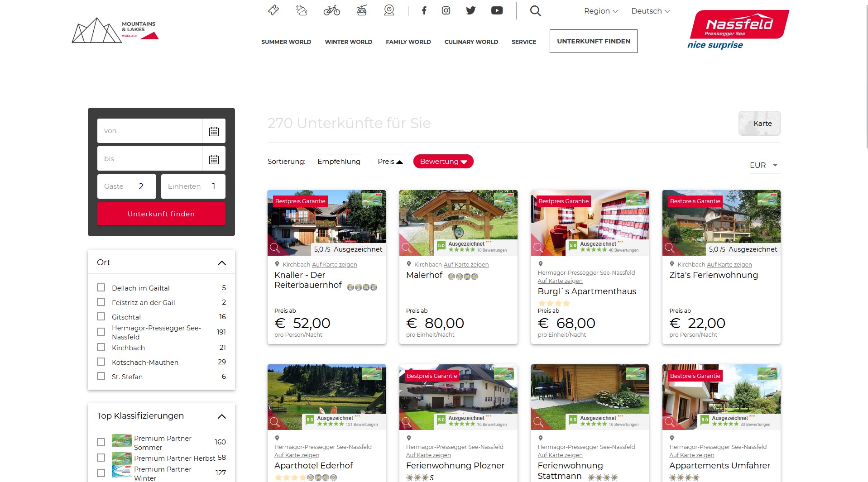Click the red Unterkunft finden button
The image size is (868, 482).
[x=161, y=214]
